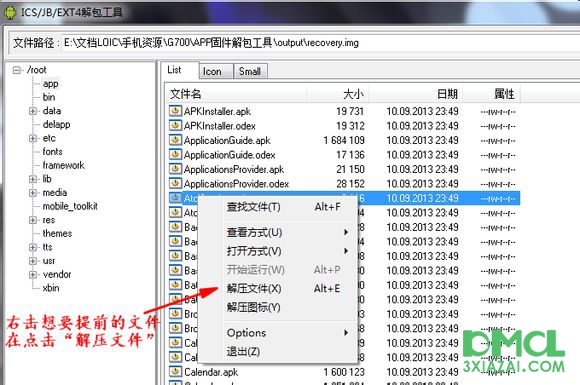
Task: Click the file icon of the highlighted row
Action: [175, 198]
